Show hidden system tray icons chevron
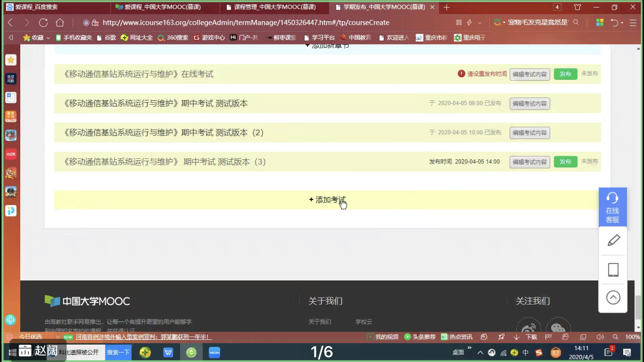The width and height of the screenshot is (644, 362). click(x=480, y=352)
